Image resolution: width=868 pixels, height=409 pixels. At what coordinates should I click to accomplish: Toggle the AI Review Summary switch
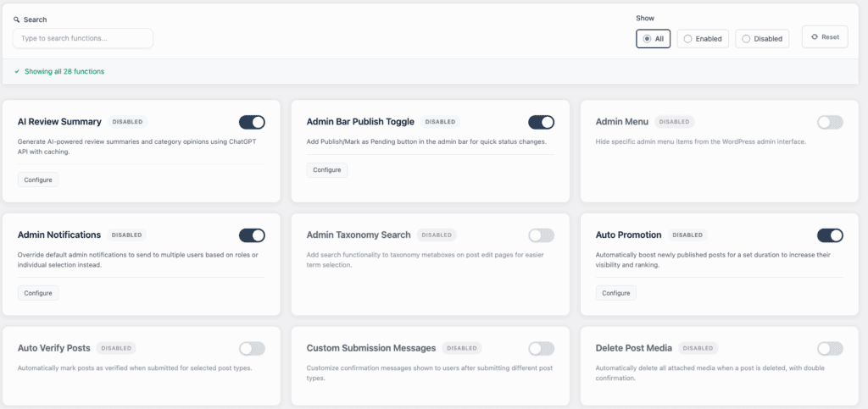[x=252, y=122]
